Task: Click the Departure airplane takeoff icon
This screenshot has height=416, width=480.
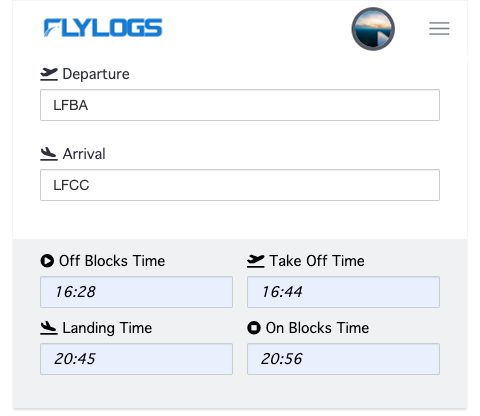Action: [x=49, y=74]
